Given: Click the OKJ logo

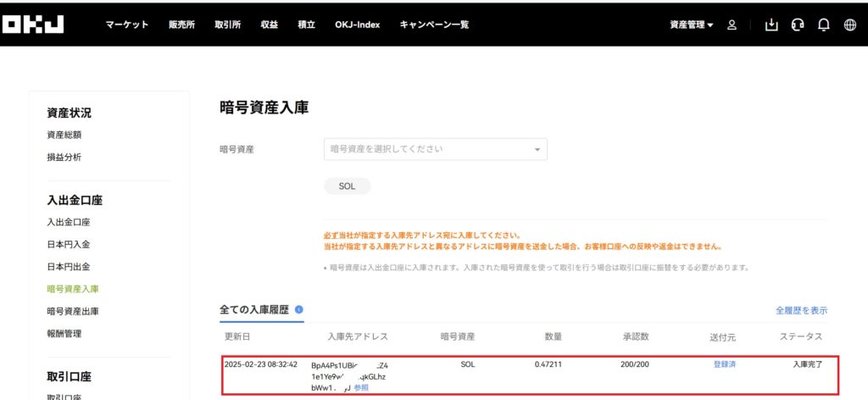Looking at the screenshot, I should pyautogui.click(x=33, y=25).
